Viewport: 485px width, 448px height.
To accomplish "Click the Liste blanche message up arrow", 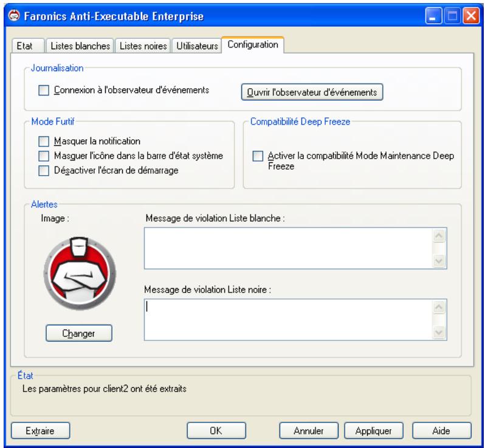I will tap(439, 236).
